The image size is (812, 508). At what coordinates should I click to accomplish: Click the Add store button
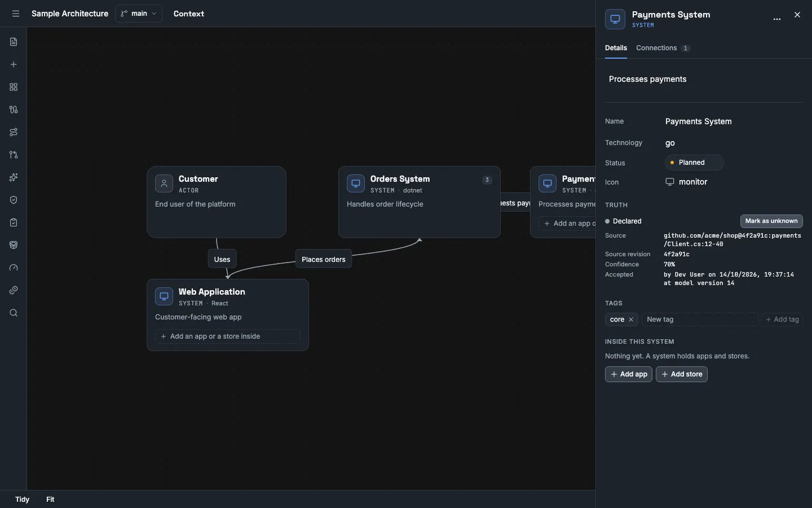click(682, 374)
